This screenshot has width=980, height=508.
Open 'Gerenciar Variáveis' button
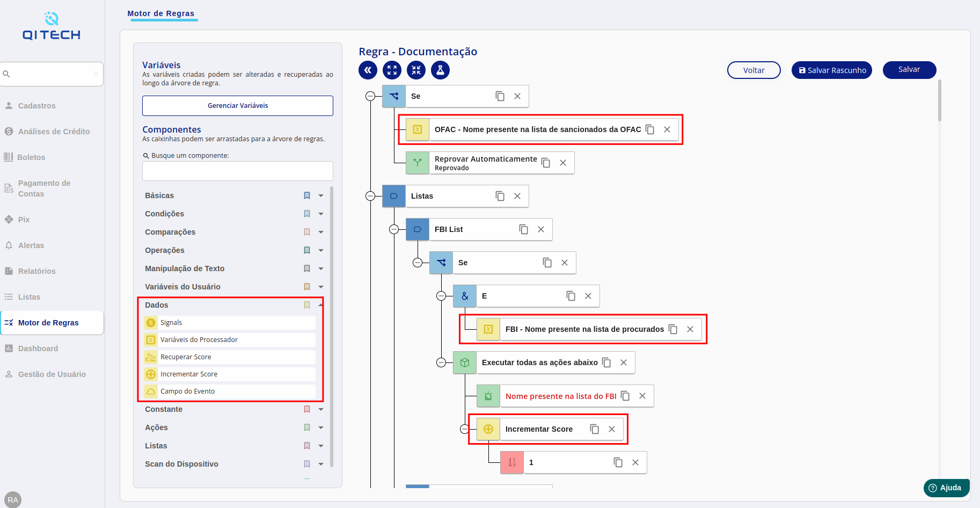coord(238,106)
